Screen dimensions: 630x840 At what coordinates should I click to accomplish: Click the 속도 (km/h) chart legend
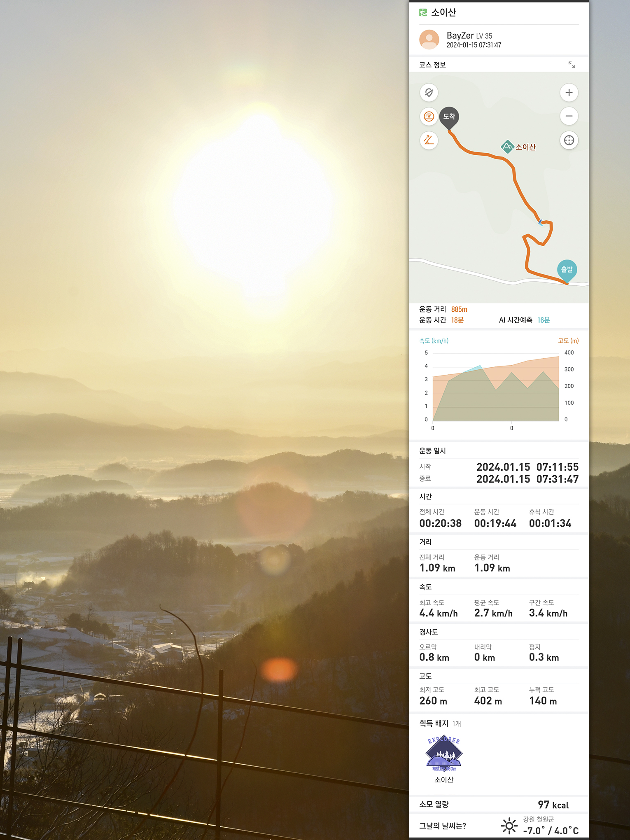click(x=434, y=341)
